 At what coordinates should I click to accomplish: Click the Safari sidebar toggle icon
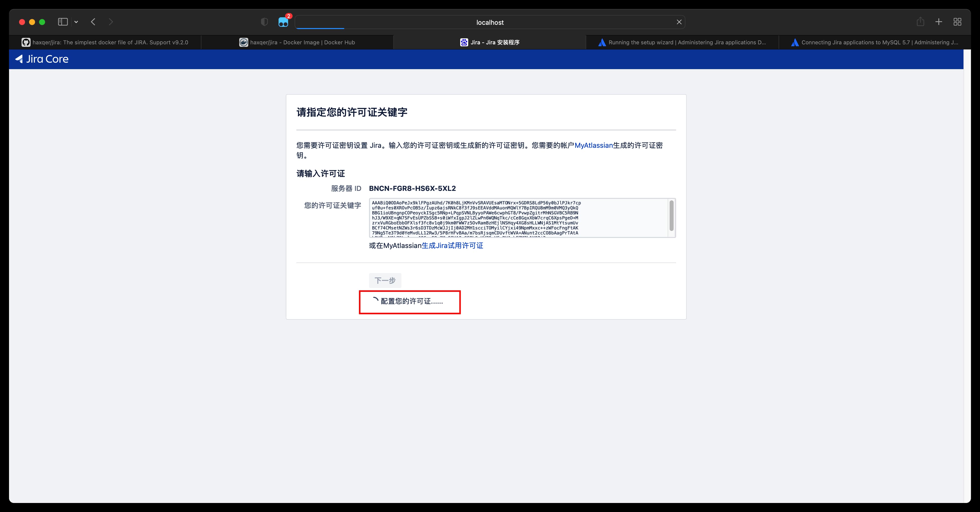tap(63, 22)
